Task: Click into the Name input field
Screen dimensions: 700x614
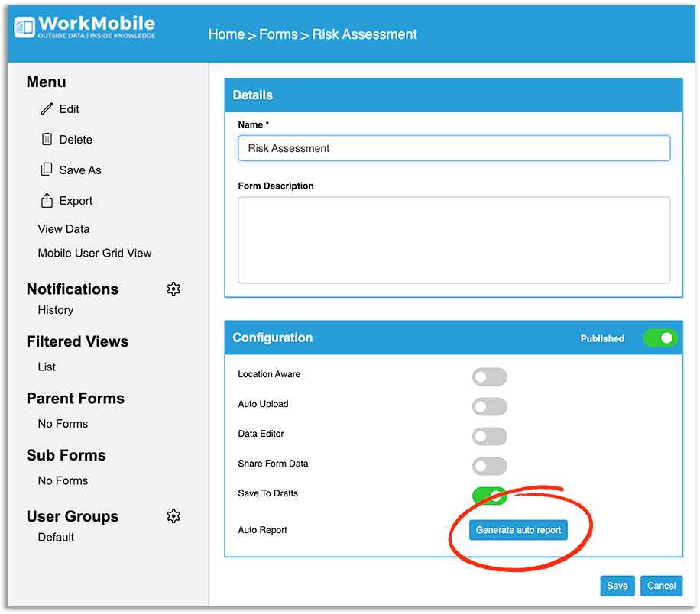Action: 454,148
